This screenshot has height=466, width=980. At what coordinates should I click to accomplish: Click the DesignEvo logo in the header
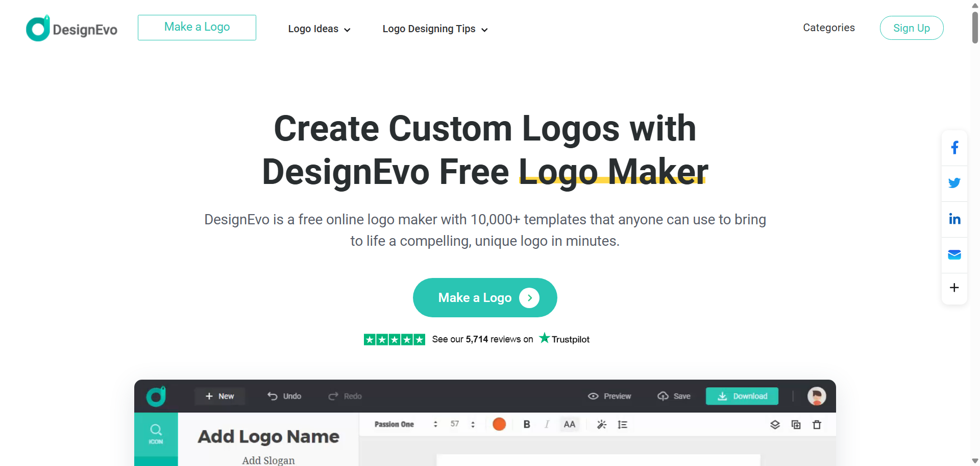pyautogui.click(x=72, y=28)
